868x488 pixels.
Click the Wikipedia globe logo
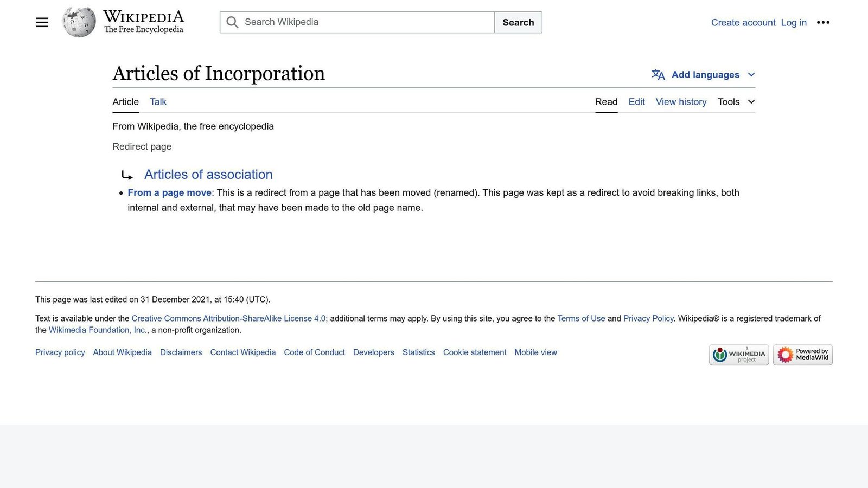tap(79, 22)
